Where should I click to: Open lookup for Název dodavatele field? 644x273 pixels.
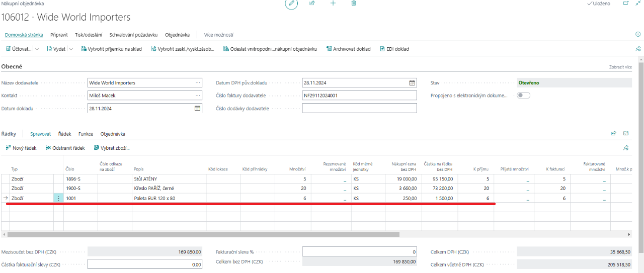pos(198,83)
